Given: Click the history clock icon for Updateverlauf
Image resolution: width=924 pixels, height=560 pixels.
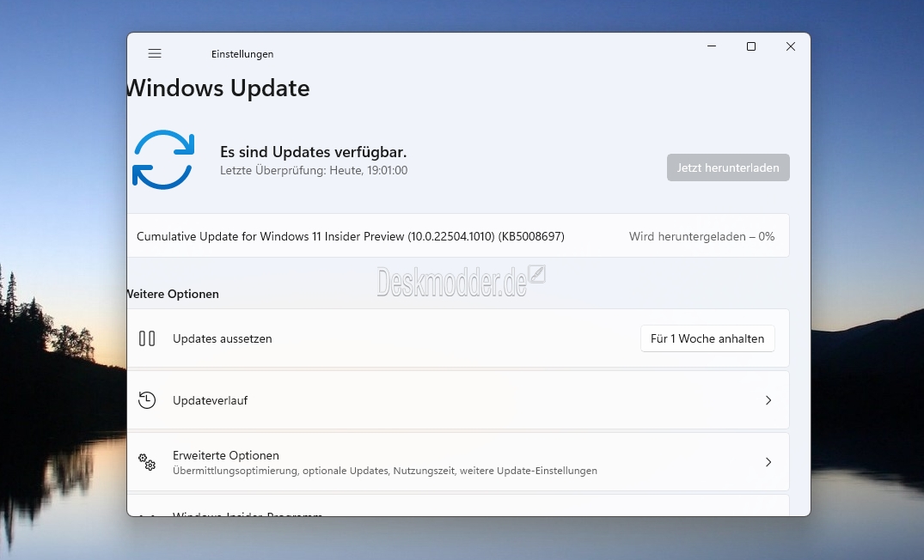Looking at the screenshot, I should tap(147, 400).
